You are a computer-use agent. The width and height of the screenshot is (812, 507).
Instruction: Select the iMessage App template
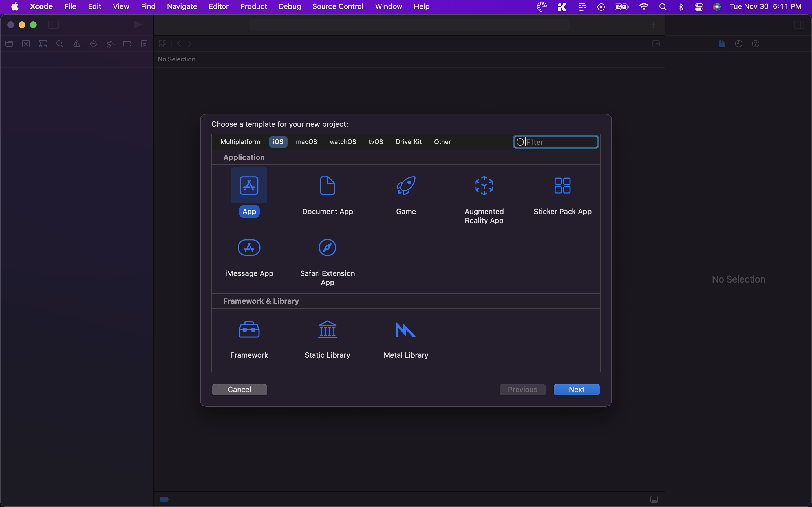(249, 248)
